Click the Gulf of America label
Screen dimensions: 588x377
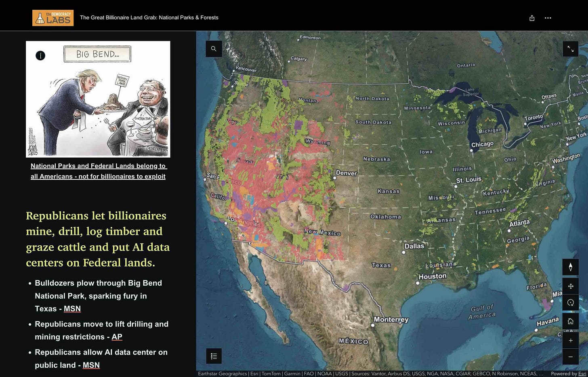pos(482,312)
